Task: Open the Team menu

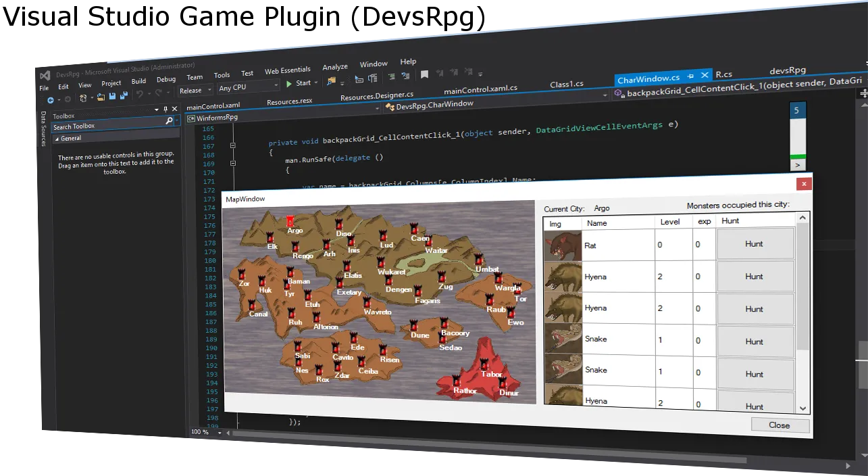Action: pyautogui.click(x=195, y=77)
